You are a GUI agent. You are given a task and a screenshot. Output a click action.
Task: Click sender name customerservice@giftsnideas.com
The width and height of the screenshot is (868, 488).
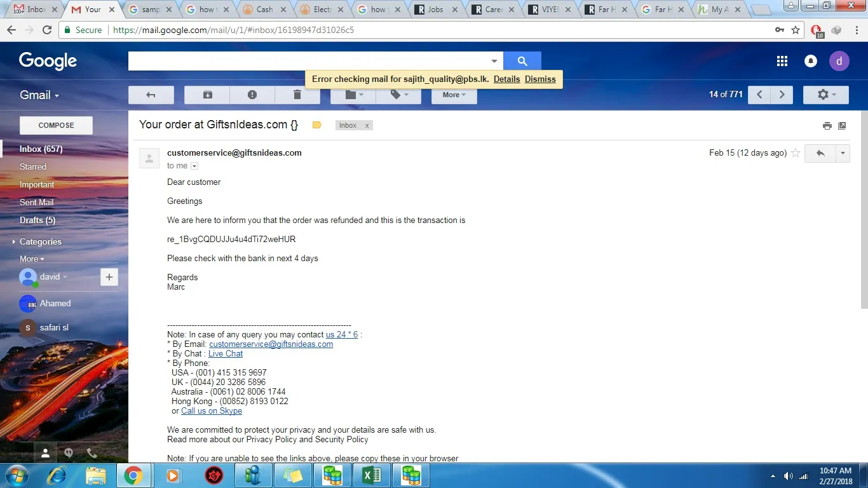234,152
